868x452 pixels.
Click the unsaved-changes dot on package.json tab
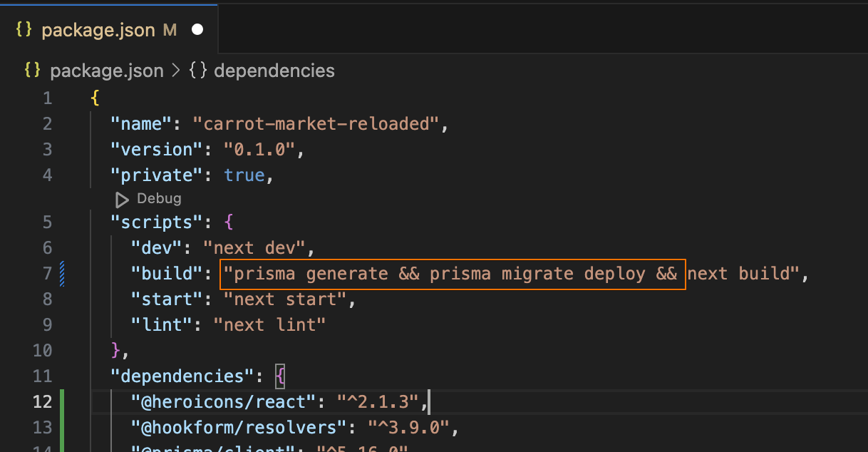(x=197, y=30)
